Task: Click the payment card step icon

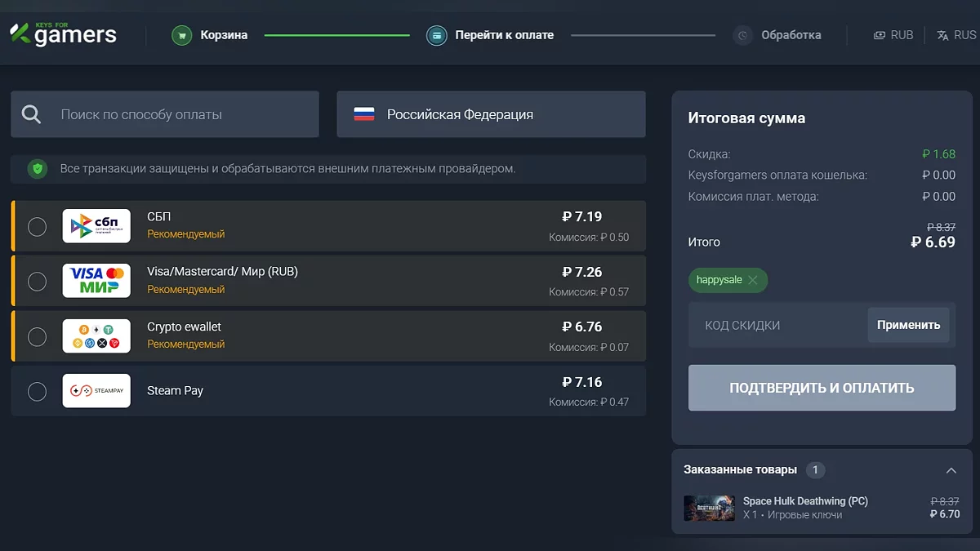Action: 437,35
